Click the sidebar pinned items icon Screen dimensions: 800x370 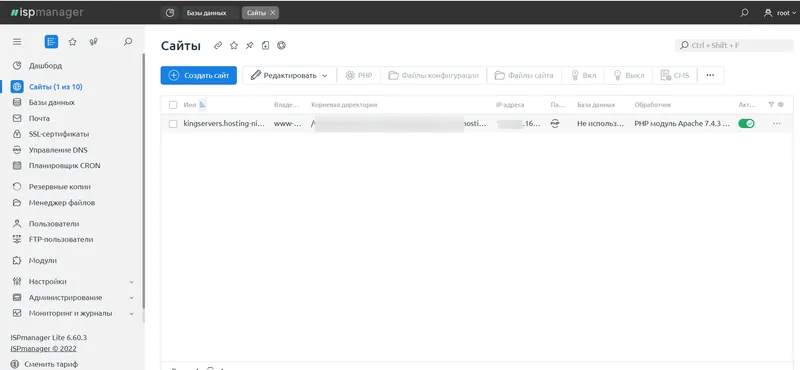93,42
